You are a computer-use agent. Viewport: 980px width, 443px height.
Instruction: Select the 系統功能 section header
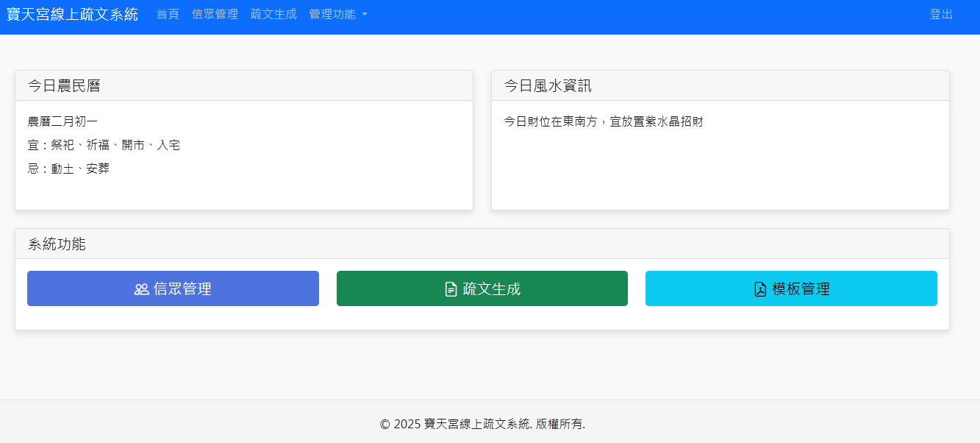pyautogui.click(x=56, y=244)
